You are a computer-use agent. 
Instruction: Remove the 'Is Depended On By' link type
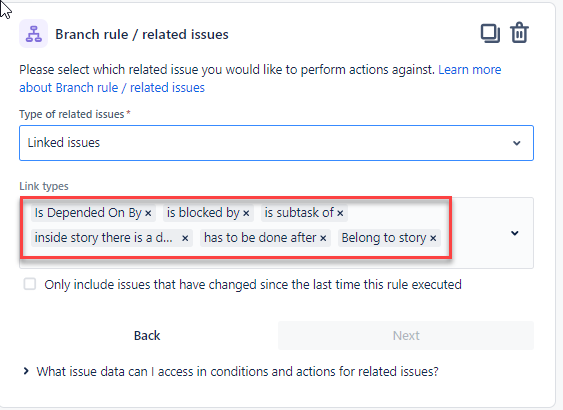(148, 213)
